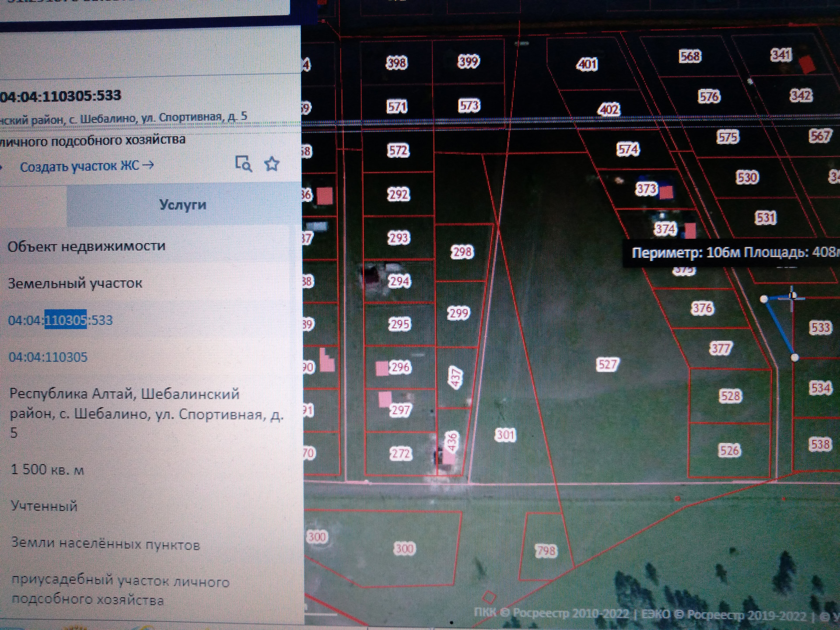Click parcel label 533 on the map
This screenshot has width=840, height=630.
click(820, 328)
